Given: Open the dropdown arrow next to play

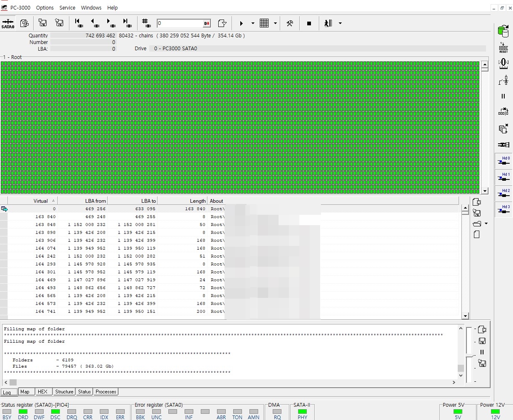Looking at the screenshot, I should 253,23.
